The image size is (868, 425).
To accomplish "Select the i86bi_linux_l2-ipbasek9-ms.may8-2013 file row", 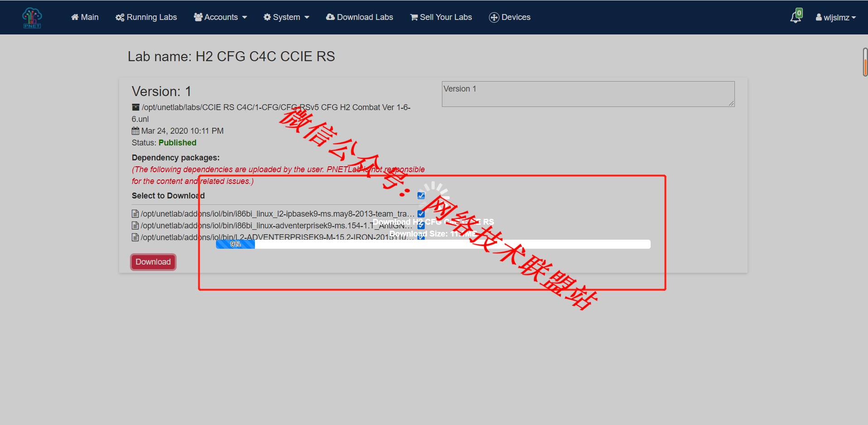I will [278, 214].
